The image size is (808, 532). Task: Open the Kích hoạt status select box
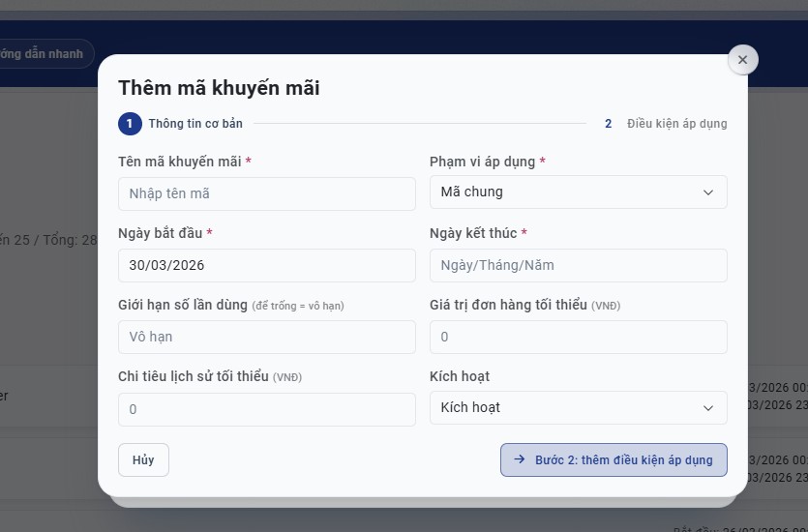coord(578,408)
